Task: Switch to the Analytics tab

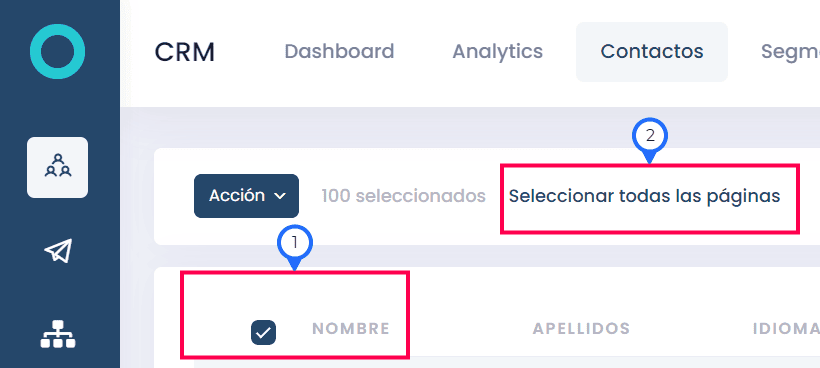Action: tap(497, 51)
